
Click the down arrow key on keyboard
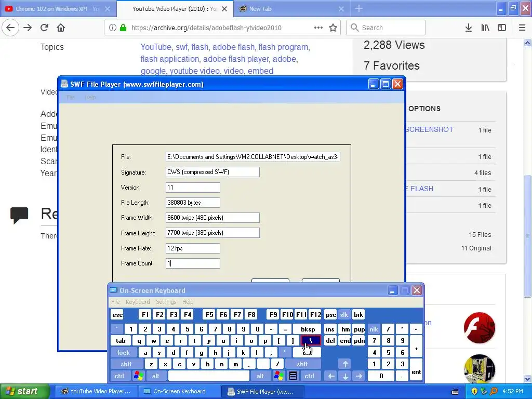point(345,376)
